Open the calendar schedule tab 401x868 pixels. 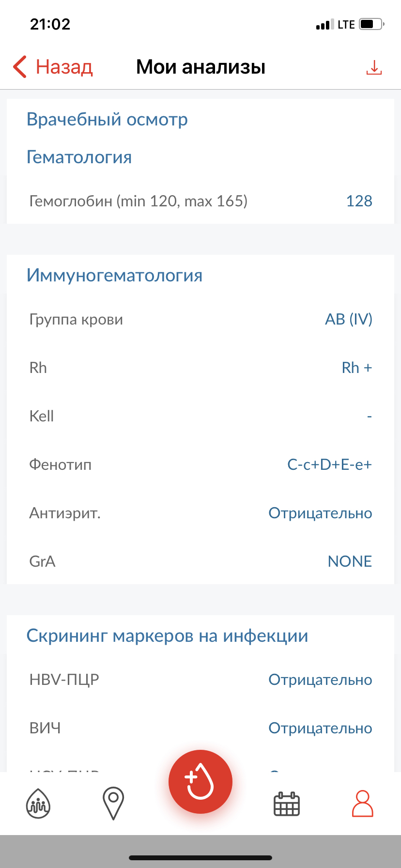point(287,804)
